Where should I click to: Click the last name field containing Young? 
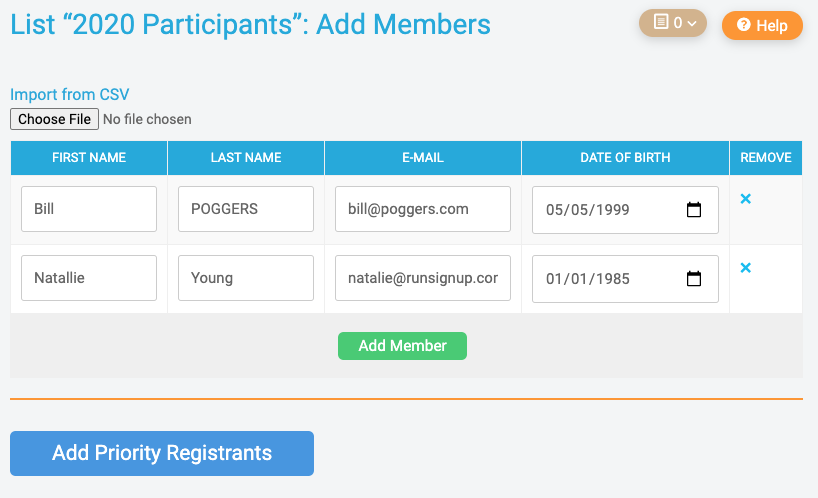pyautogui.click(x=246, y=278)
